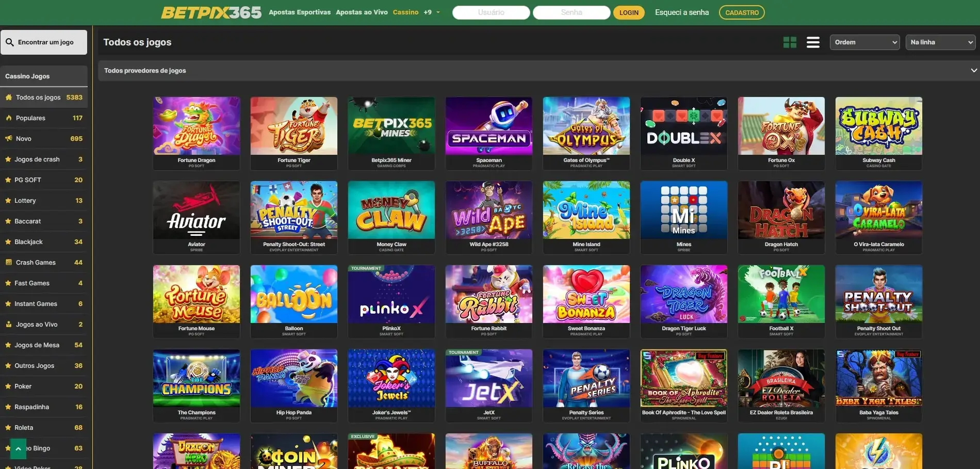
Task: Open Jogos ao Vivo sidebar category
Action: tap(44, 325)
